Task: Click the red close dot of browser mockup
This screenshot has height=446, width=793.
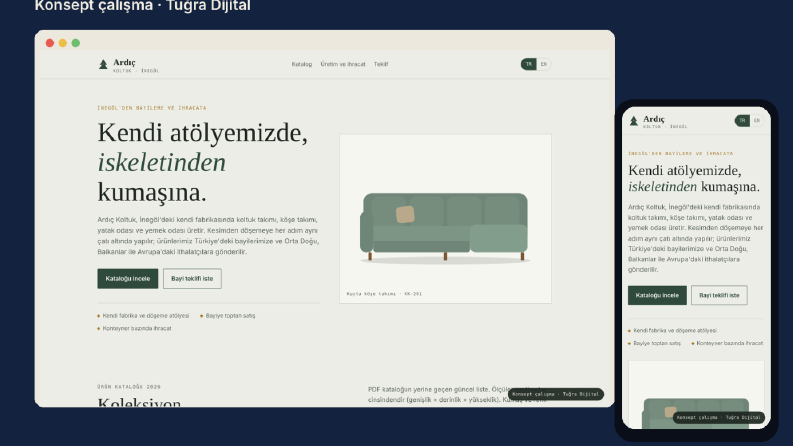Action: [50, 43]
